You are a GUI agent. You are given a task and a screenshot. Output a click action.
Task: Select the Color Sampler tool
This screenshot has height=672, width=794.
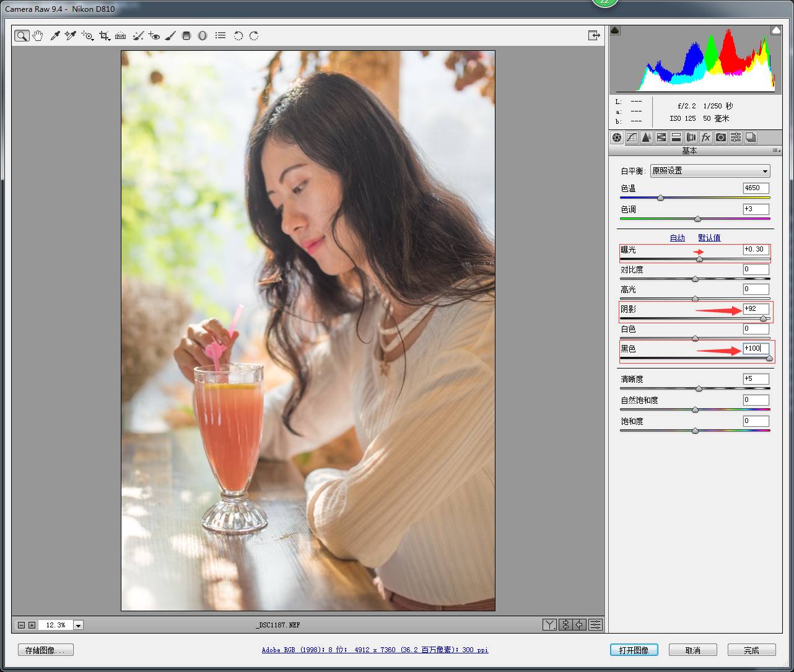pos(71,36)
